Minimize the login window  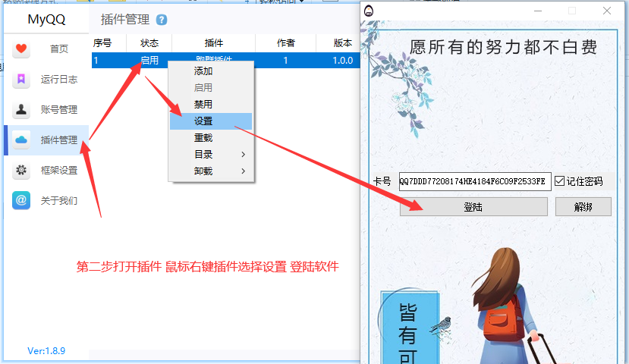(538, 11)
